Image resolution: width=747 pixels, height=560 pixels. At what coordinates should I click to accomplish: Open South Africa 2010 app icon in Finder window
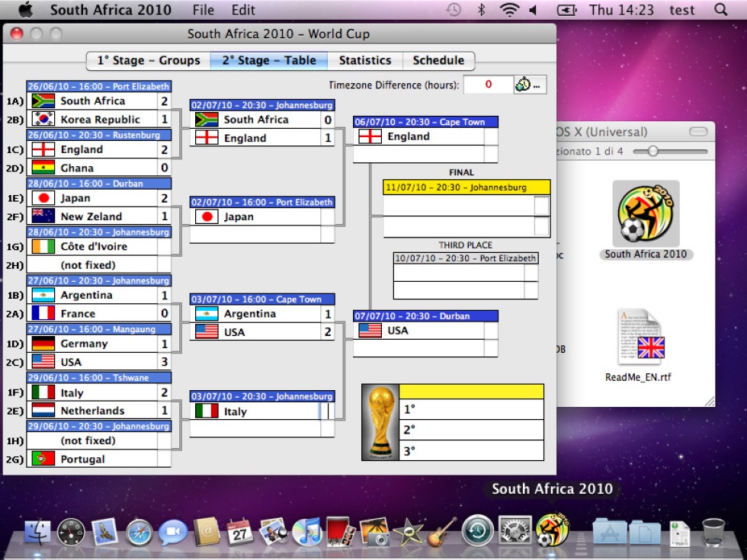pyautogui.click(x=646, y=213)
